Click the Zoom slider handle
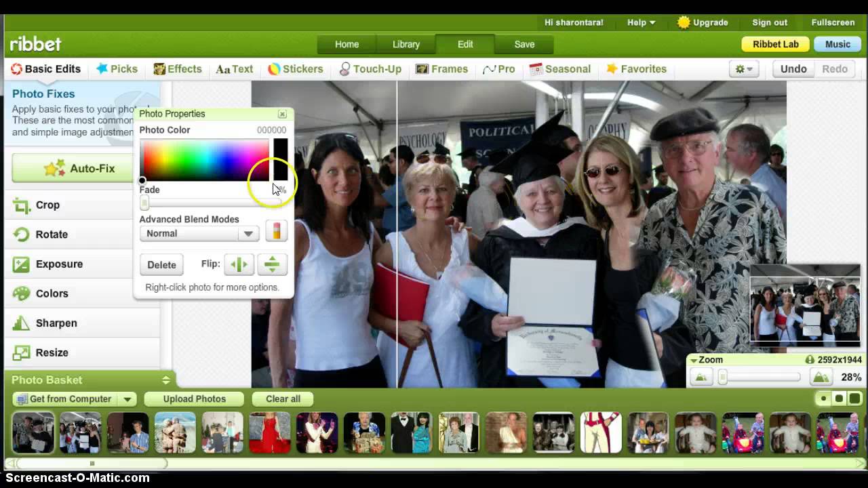Image resolution: width=868 pixels, height=488 pixels. tap(723, 378)
